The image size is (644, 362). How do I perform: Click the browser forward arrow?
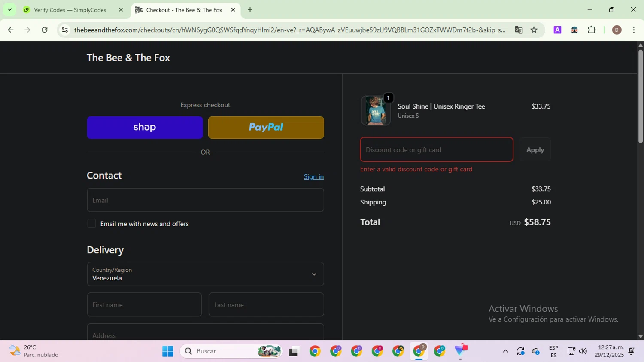click(x=27, y=30)
